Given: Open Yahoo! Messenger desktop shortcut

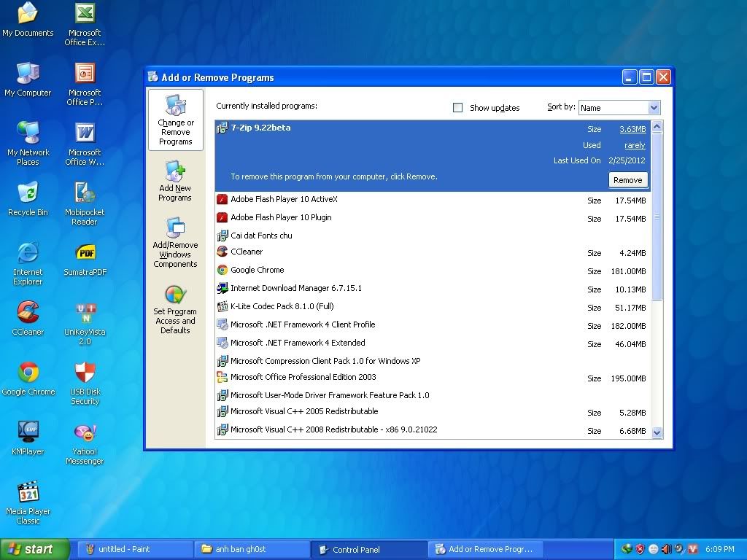Looking at the screenshot, I should pyautogui.click(x=85, y=443).
